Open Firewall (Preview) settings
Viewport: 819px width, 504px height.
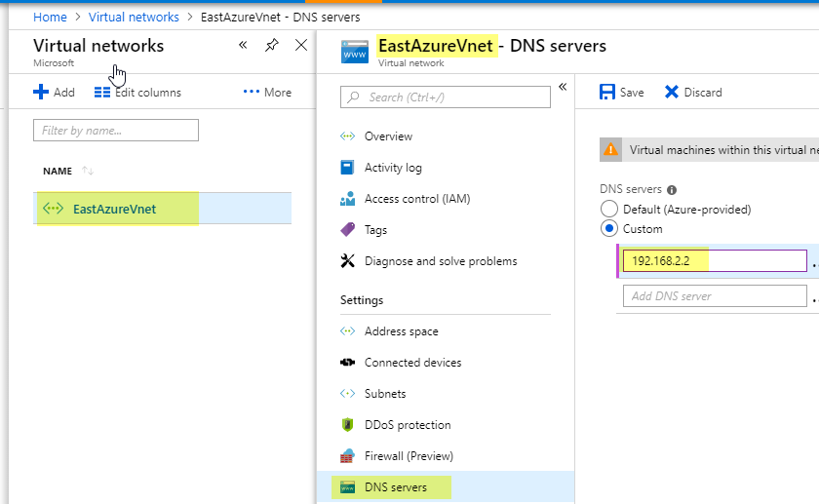(x=409, y=456)
